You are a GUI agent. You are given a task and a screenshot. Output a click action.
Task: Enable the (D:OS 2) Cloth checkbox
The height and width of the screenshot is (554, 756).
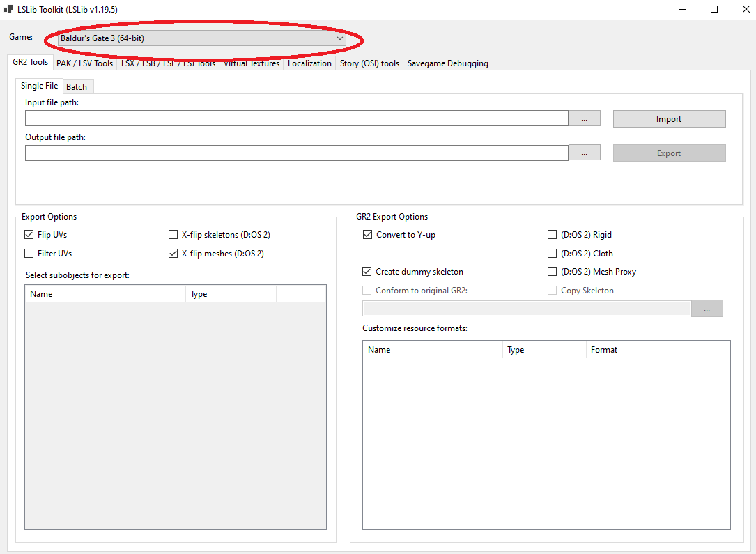point(552,253)
